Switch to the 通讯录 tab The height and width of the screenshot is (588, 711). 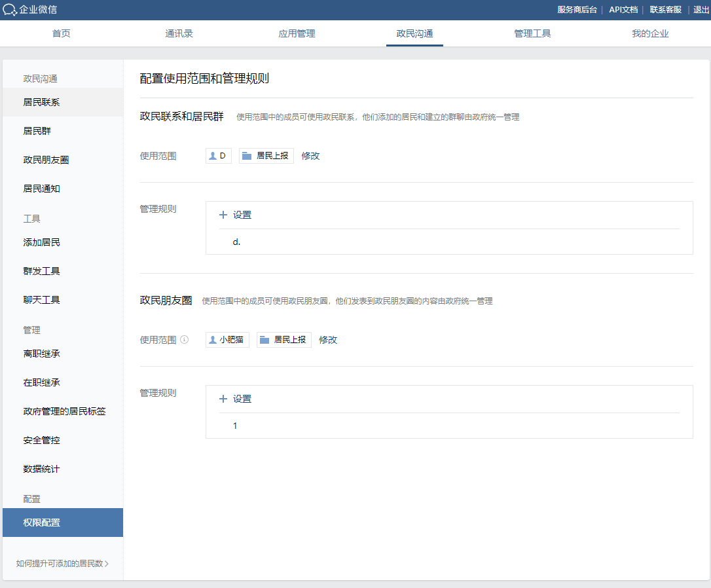[x=179, y=33]
